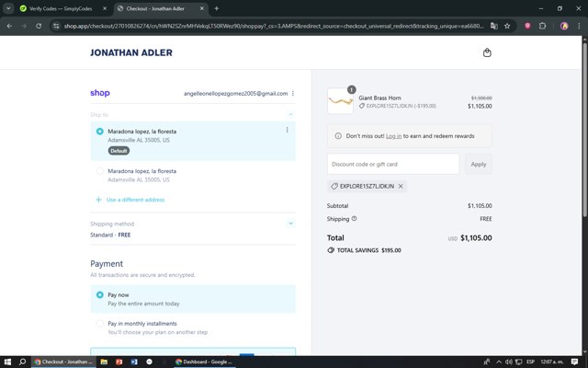Open the Windows Start menu
This screenshot has width=588, height=368.
(x=7, y=362)
